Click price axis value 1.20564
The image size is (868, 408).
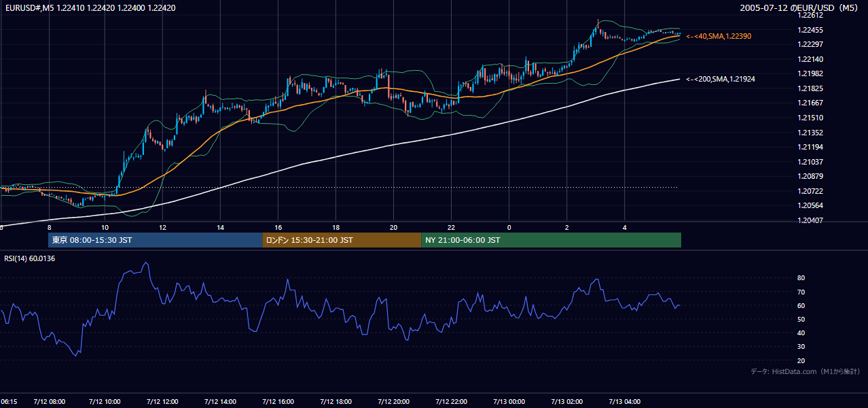click(x=810, y=205)
